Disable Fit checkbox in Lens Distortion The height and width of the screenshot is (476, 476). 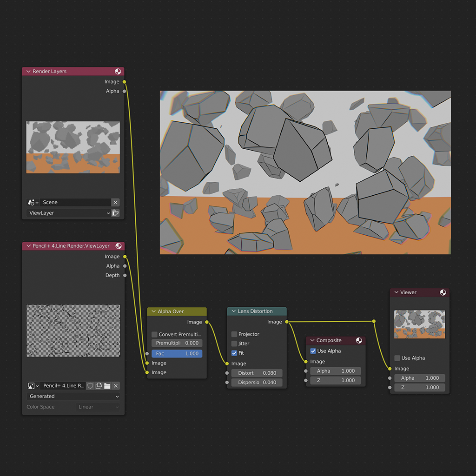(x=234, y=353)
